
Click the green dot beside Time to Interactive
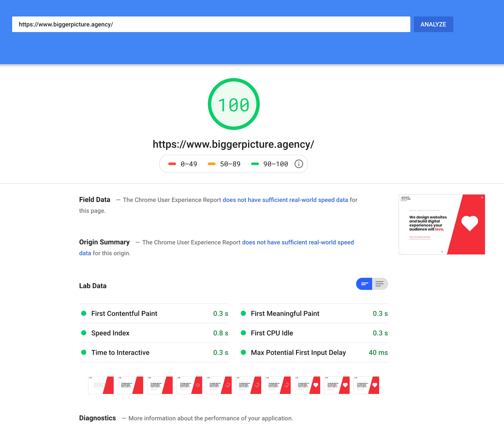[x=84, y=352]
